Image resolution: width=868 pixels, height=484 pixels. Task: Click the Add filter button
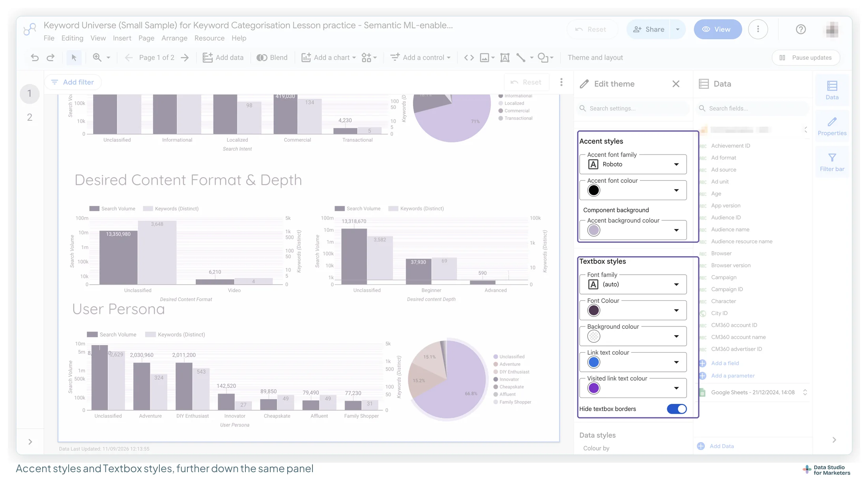click(x=73, y=82)
